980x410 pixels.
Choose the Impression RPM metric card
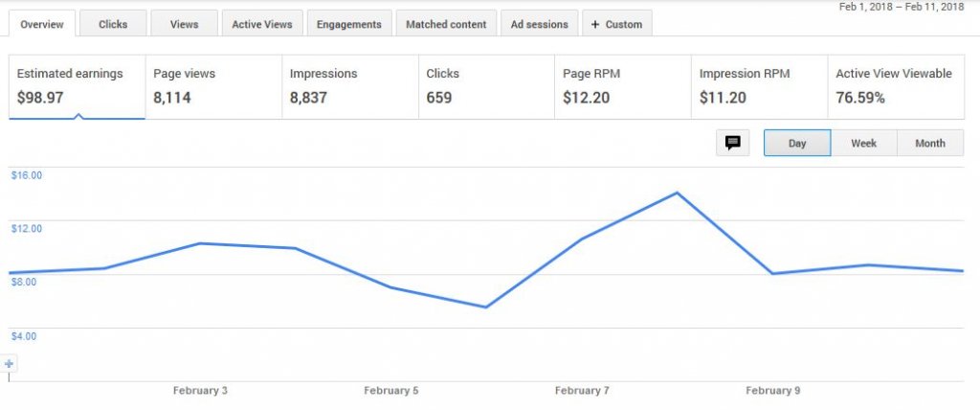coord(759,86)
